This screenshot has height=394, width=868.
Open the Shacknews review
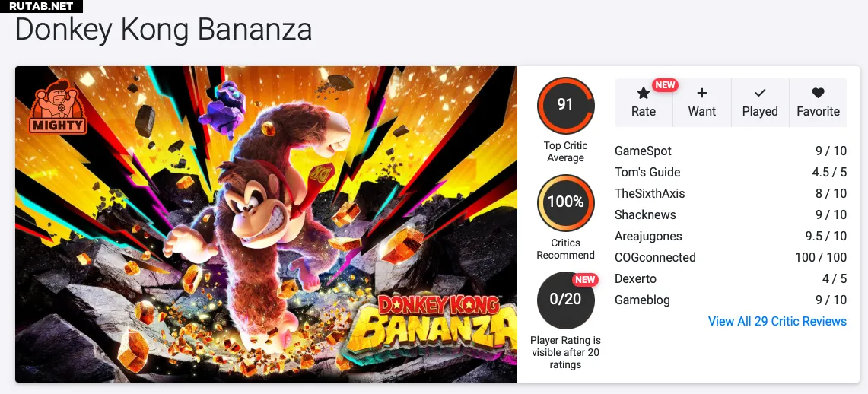(x=731, y=214)
